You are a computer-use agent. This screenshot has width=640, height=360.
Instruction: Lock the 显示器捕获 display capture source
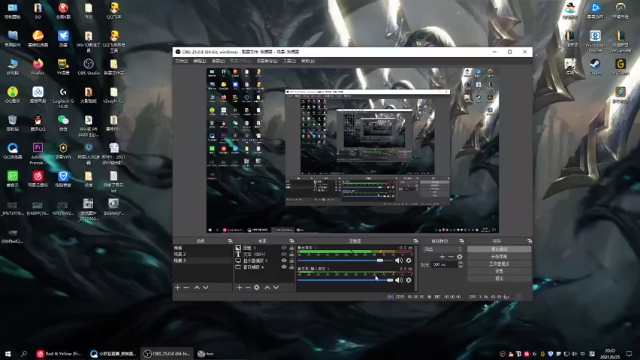click(x=291, y=260)
